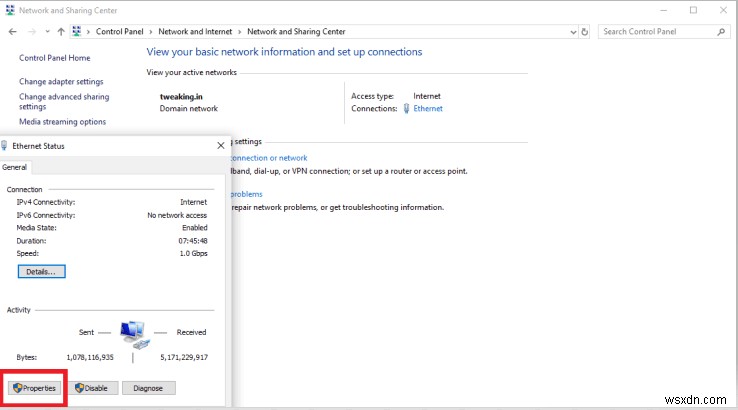Open the recent locations dropdown
The width and height of the screenshot is (738, 410).
pyautogui.click(x=45, y=32)
